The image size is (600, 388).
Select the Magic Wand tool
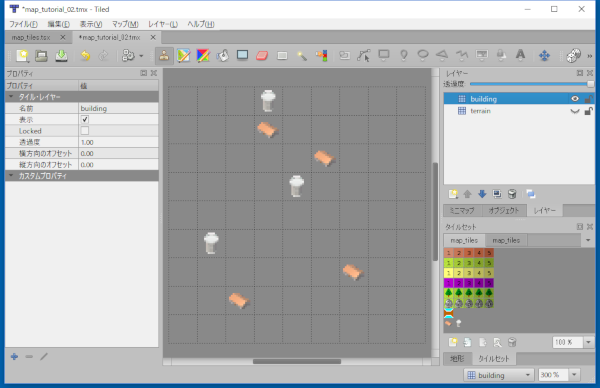click(302, 56)
